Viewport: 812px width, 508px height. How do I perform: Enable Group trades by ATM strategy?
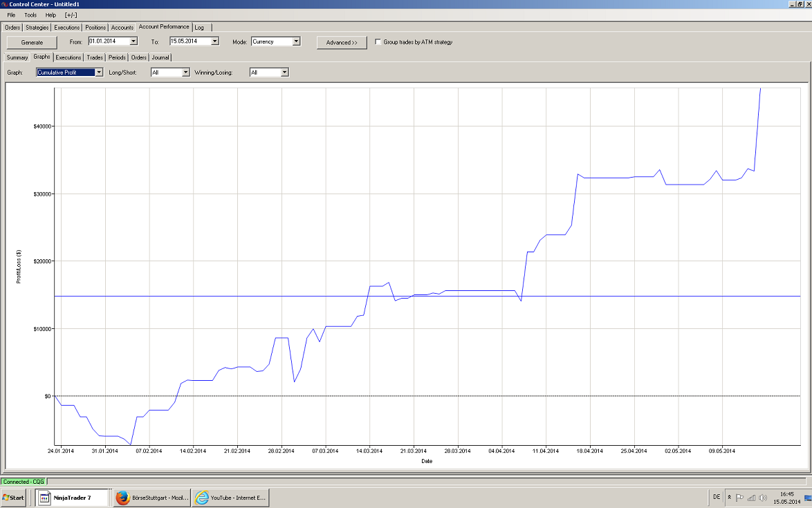pos(378,42)
